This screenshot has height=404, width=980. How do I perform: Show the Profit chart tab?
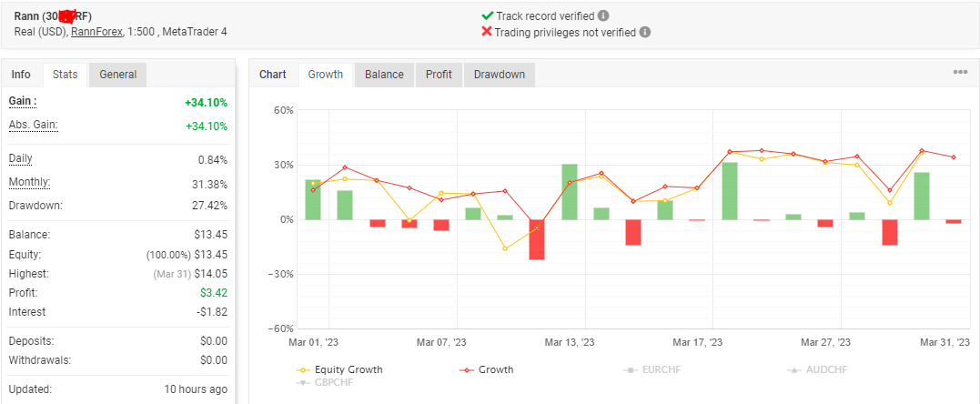439,75
